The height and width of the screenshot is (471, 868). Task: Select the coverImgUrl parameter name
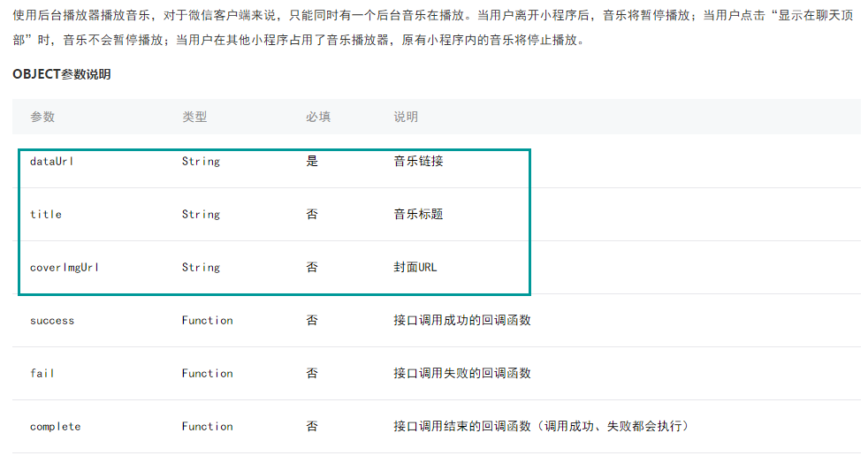pyautogui.click(x=65, y=268)
